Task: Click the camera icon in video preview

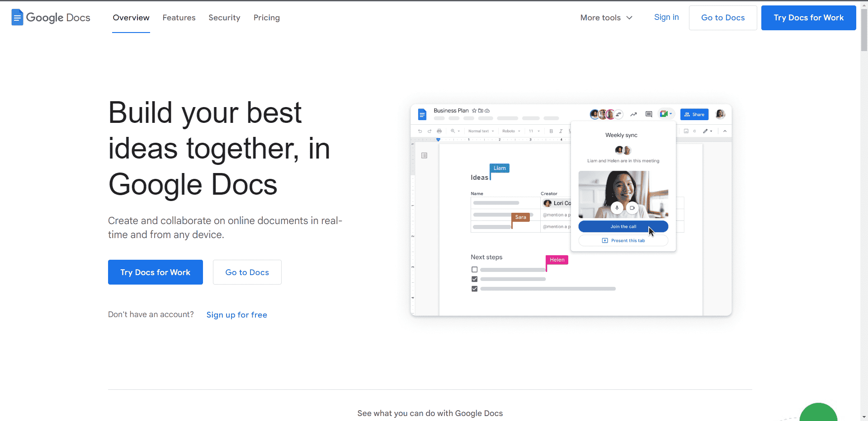Action: pyautogui.click(x=632, y=208)
